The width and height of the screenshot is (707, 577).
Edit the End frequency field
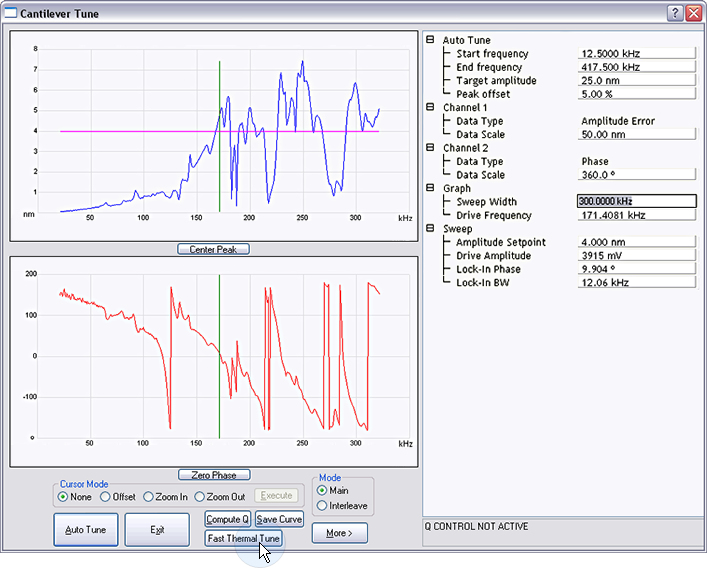click(636, 67)
